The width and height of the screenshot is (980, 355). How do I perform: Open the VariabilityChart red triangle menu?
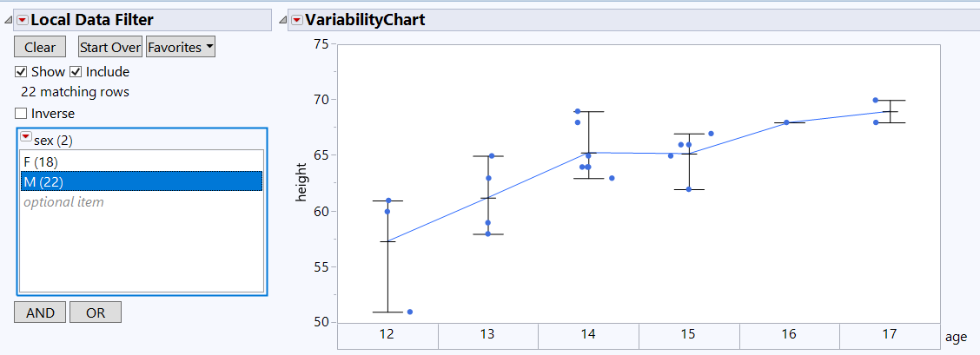(x=297, y=20)
